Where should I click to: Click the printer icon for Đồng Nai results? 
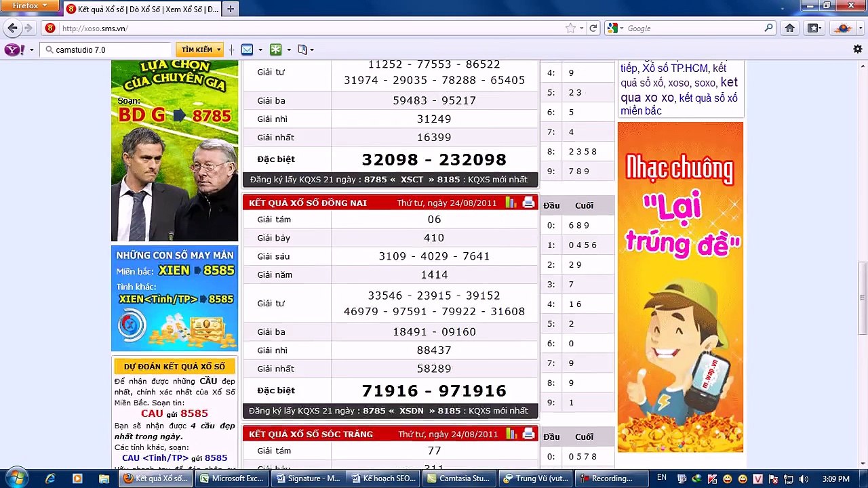pyautogui.click(x=529, y=202)
